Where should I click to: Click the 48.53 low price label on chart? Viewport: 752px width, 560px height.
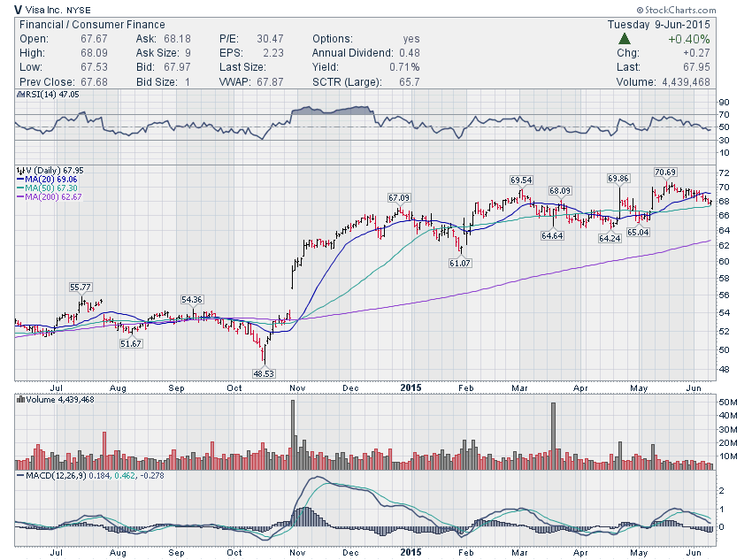click(x=264, y=373)
